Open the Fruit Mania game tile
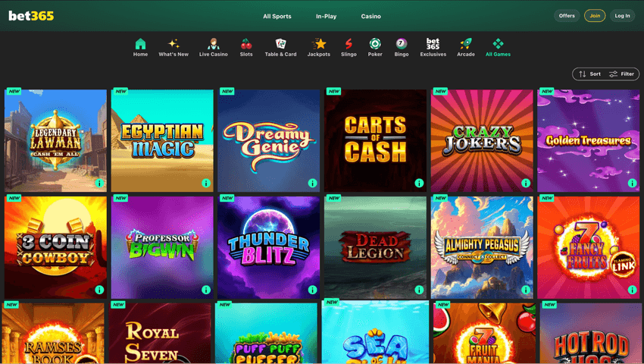 (484, 333)
